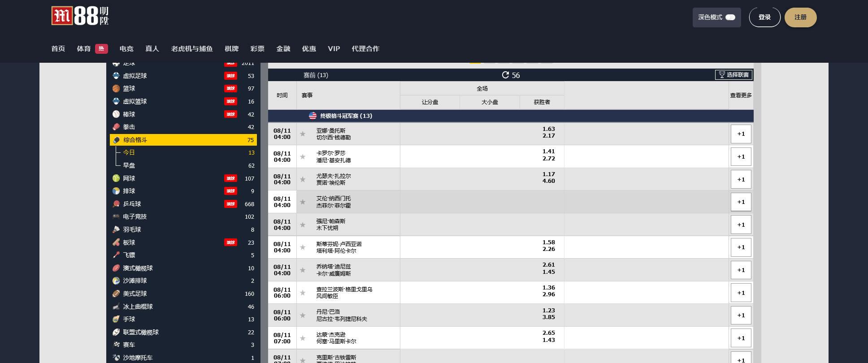Expand +1 for 尤瑟夫·扎拉尔 match
The width and height of the screenshot is (868, 363).
pyautogui.click(x=741, y=179)
